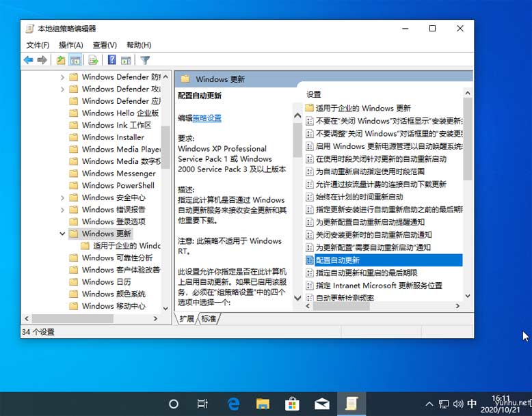The image size is (532, 416).
Task: Select 始终在计划的时间重新启动 setting
Action: pyautogui.click(x=355, y=197)
